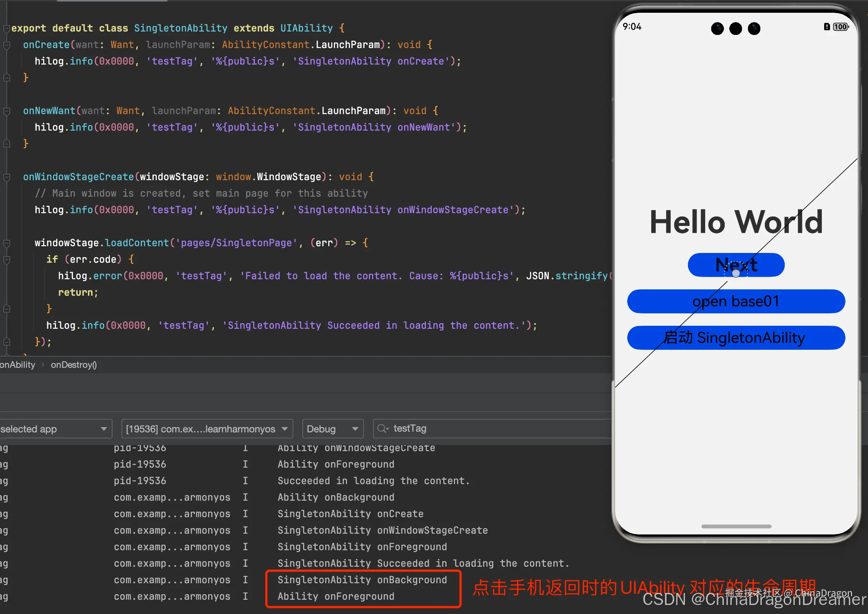Click the closing fold marker of the onNewWant method
Screen dimensions: 868x614
click(6, 144)
